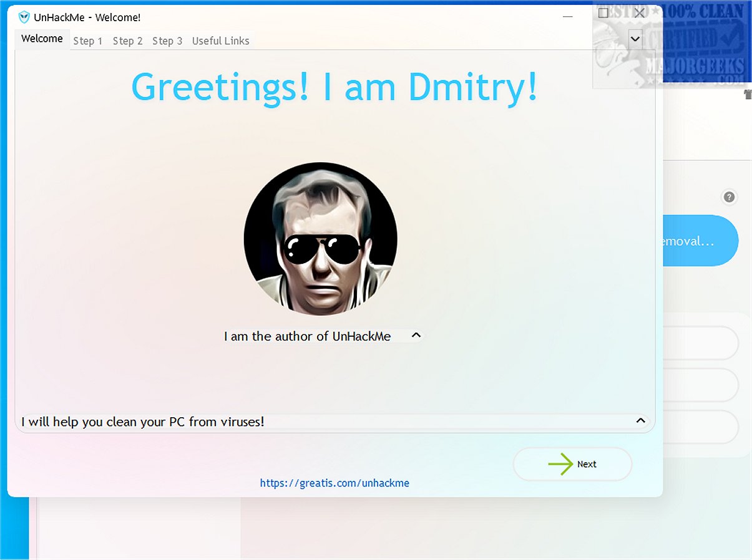752x560 pixels.
Task: Expand the tab list dropdown arrow
Action: [x=635, y=39]
